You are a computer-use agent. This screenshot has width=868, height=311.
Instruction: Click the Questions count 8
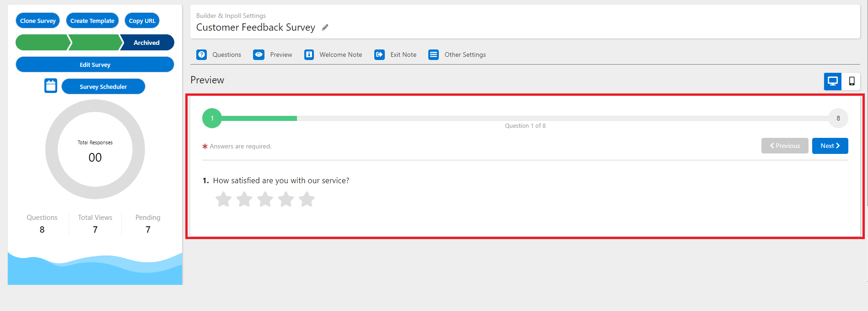pyautogui.click(x=42, y=229)
